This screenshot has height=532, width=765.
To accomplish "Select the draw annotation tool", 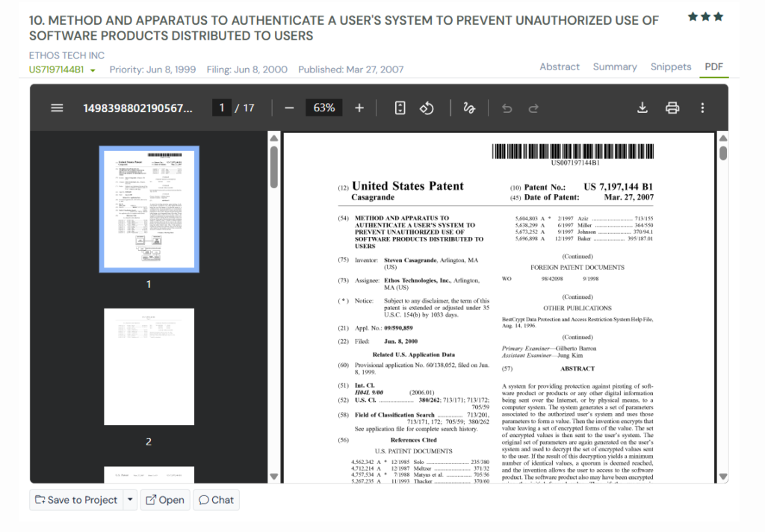I will [469, 108].
